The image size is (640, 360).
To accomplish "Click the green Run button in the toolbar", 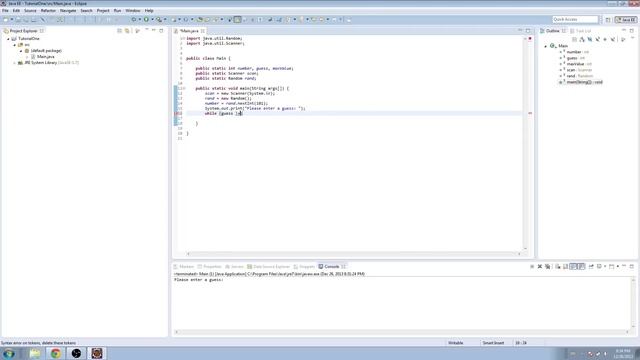I will (146, 20).
